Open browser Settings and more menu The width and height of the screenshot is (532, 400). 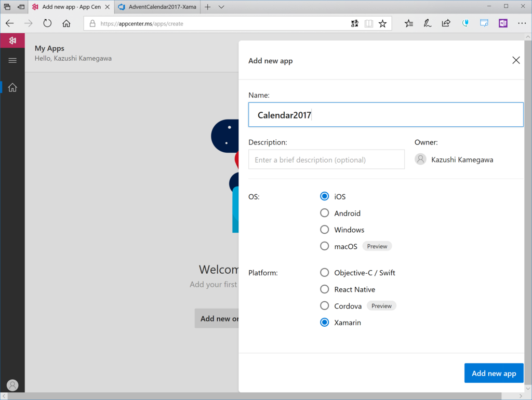click(x=522, y=23)
